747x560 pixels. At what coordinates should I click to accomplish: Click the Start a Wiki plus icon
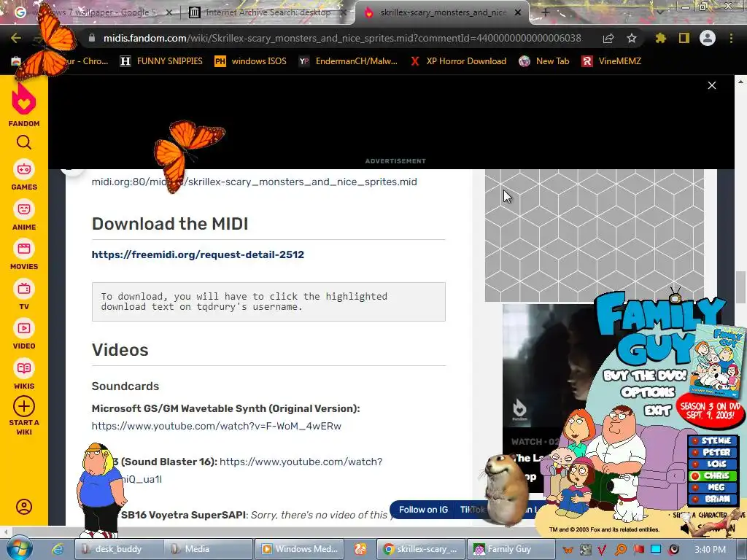click(x=24, y=407)
